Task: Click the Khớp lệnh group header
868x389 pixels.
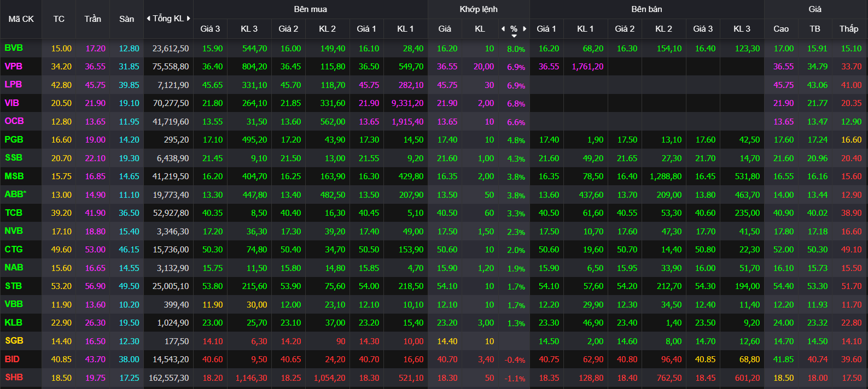Action: [479, 9]
